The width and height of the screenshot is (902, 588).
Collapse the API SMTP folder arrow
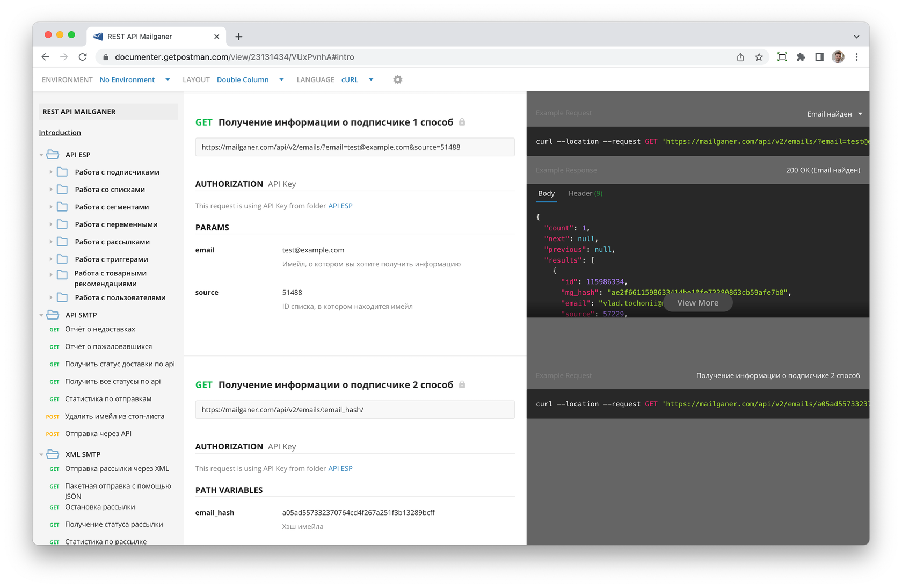point(41,315)
